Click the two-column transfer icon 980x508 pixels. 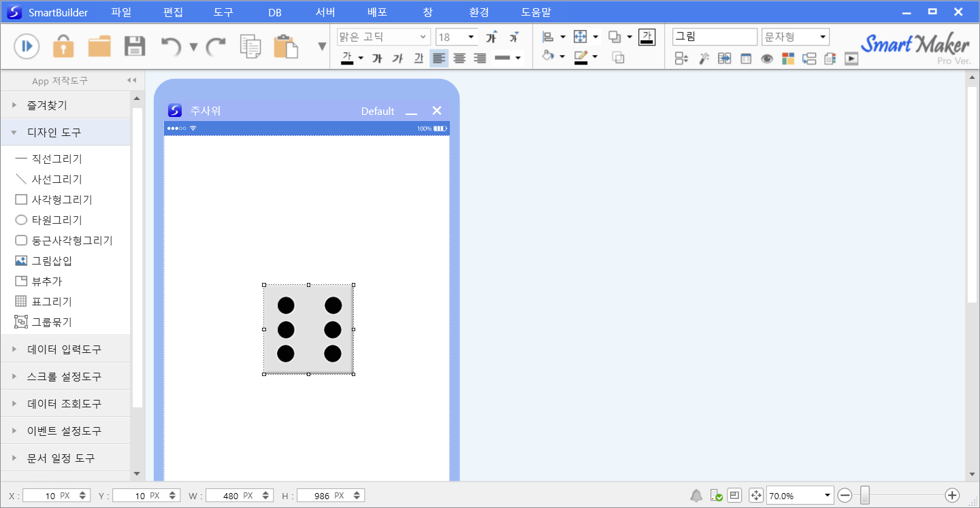pyautogui.click(x=725, y=58)
